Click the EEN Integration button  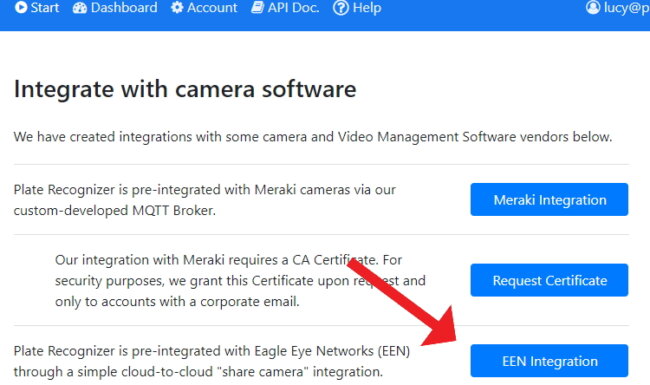tap(549, 361)
